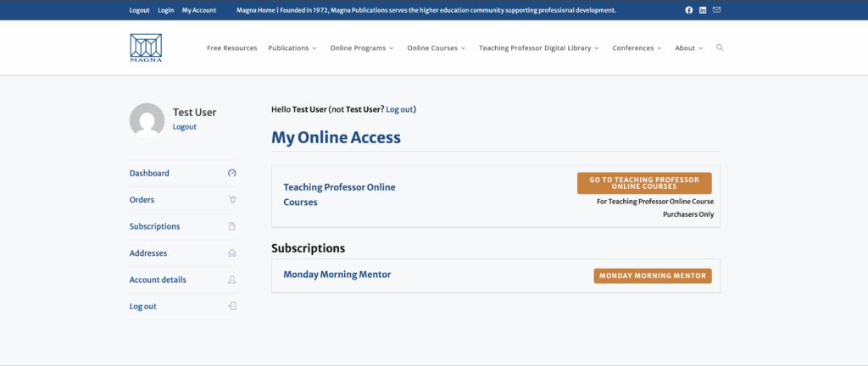Expand Teaching Professor Digital Library menu
868x366 pixels.
click(538, 48)
